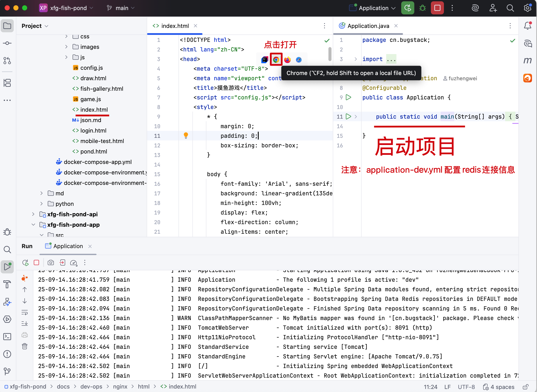
Task: Change UTF-8 file encoding in status bar
Action: point(466,387)
